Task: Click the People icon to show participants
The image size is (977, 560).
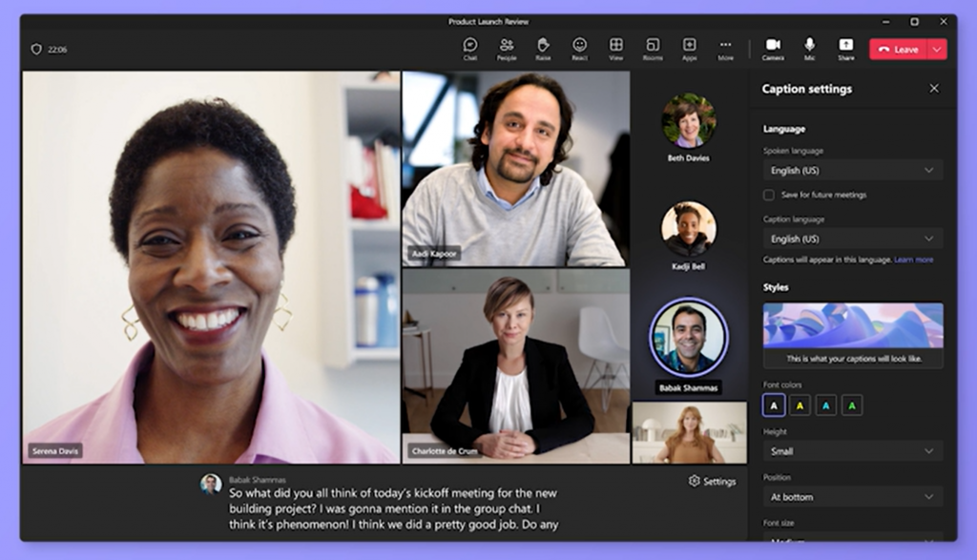Action: pyautogui.click(x=507, y=46)
